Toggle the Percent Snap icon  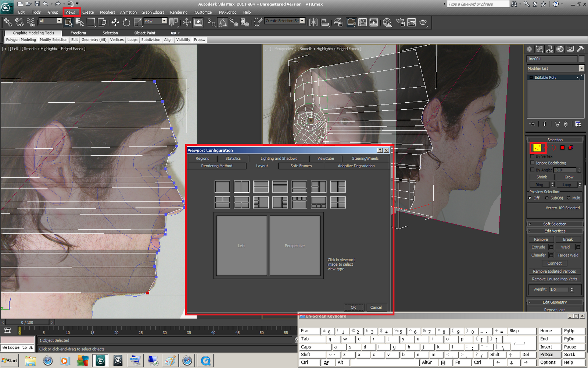pyautogui.click(x=234, y=22)
